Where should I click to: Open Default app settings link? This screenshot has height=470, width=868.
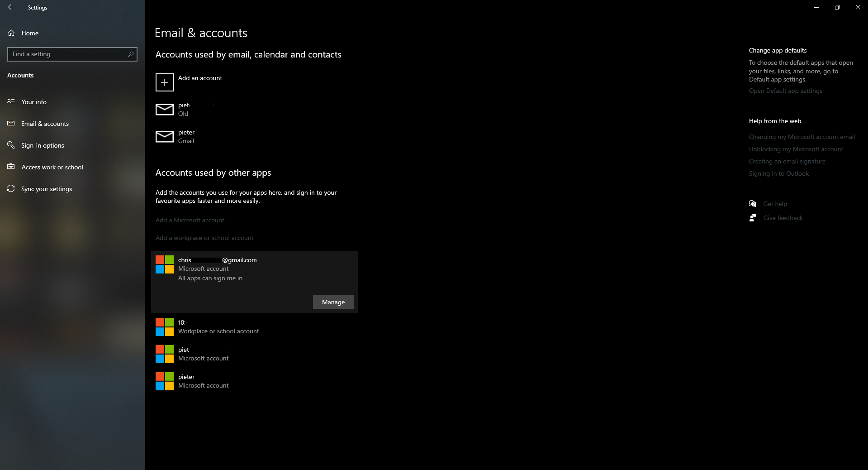786,91
